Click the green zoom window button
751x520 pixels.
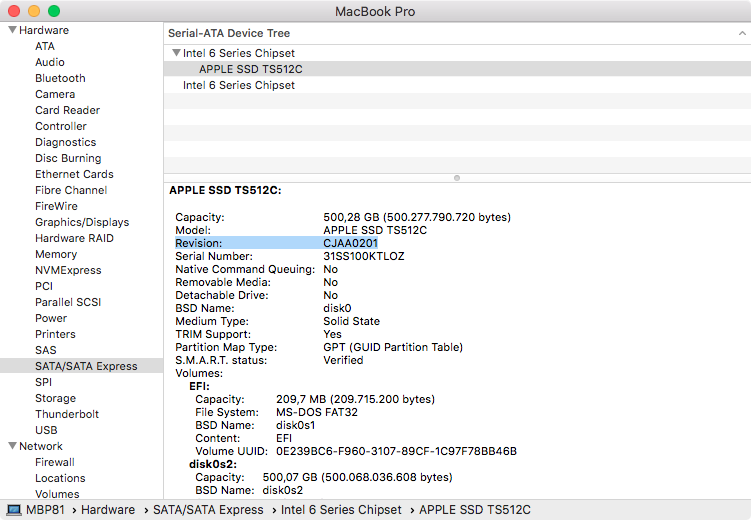pyautogui.click(x=54, y=11)
